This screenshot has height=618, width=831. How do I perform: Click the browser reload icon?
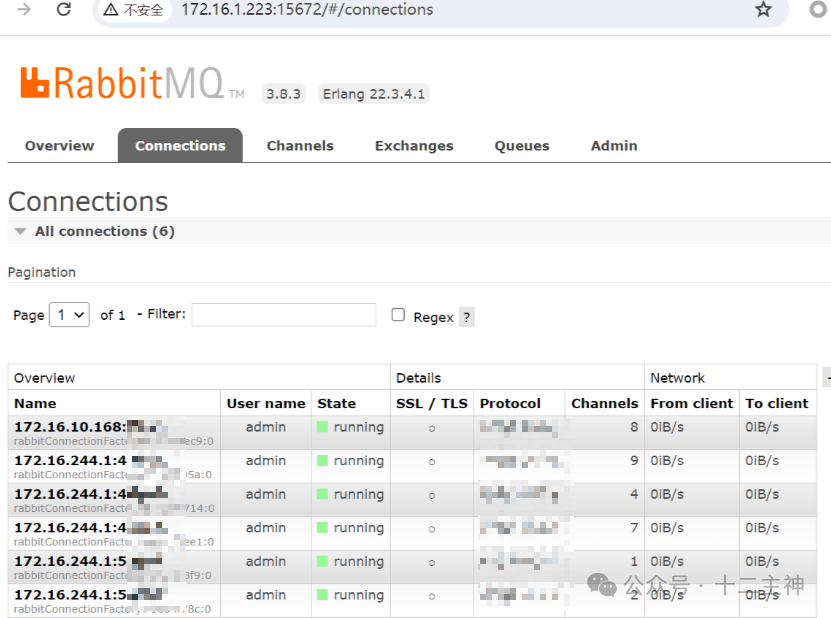pyautogui.click(x=64, y=9)
